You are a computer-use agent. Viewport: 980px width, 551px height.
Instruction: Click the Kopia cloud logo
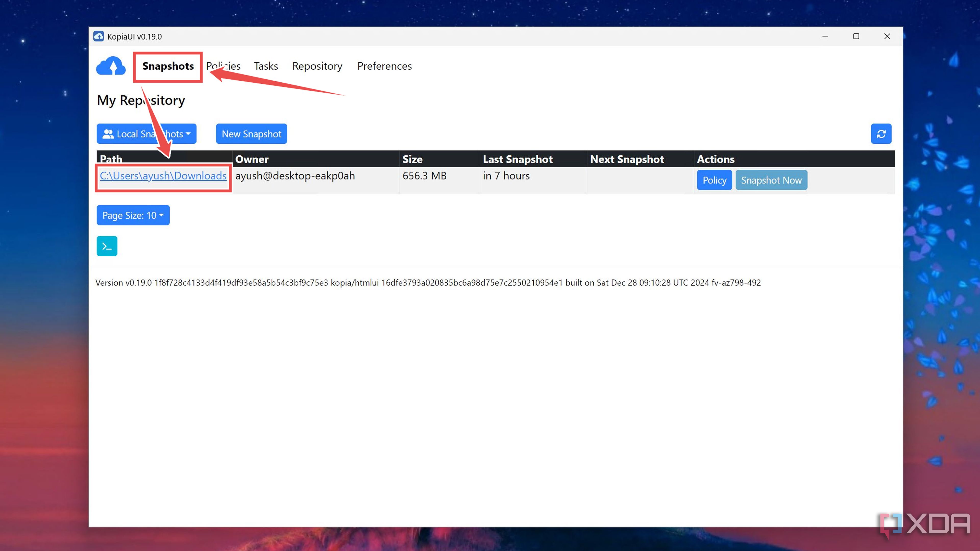click(111, 66)
